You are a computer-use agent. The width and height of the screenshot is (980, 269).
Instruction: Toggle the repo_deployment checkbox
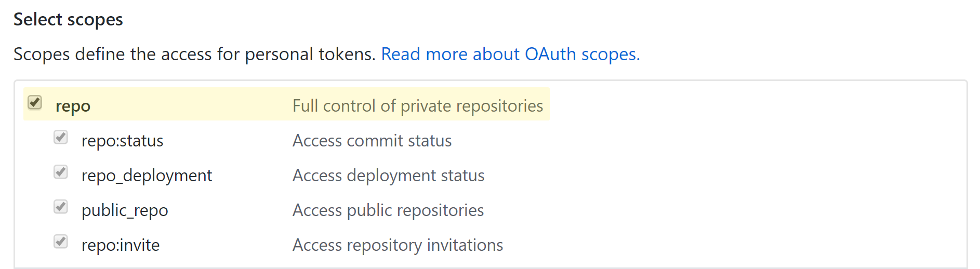point(61,172)
